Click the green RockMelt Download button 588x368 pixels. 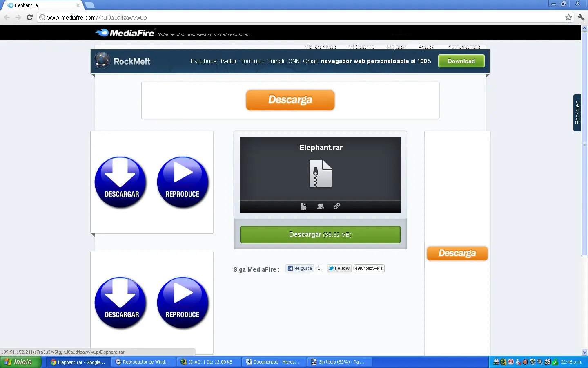pyautogui.click(x=461, y=61)
